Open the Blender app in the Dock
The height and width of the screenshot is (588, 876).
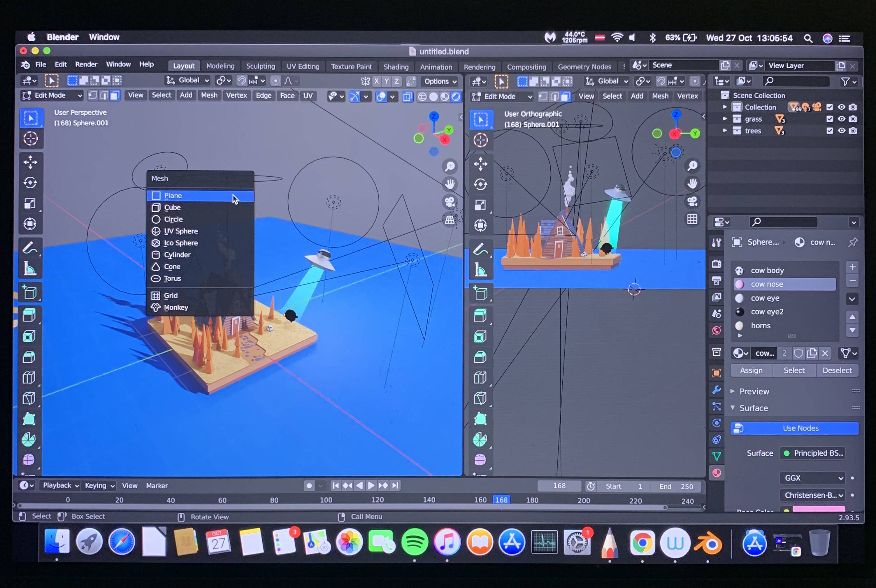point(708,543)
